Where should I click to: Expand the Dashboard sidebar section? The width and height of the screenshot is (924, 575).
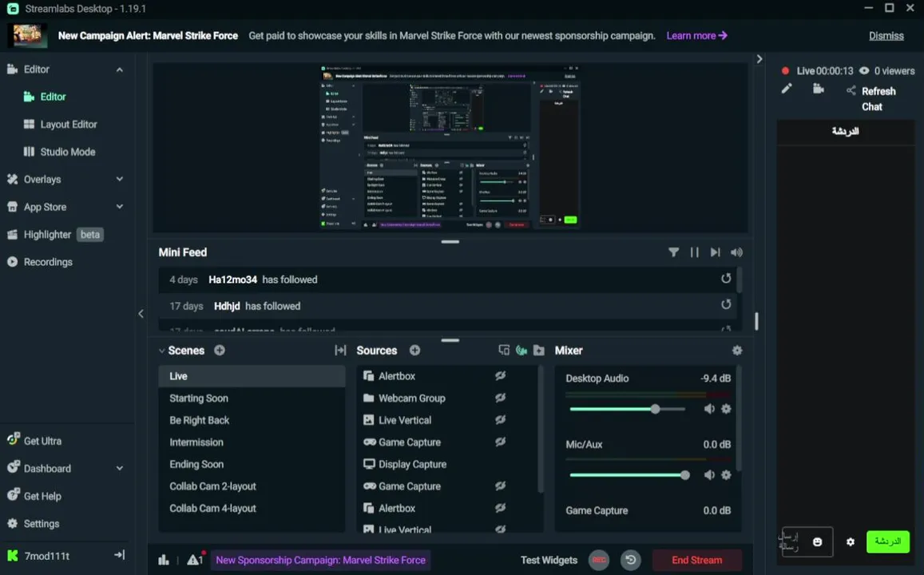120,468
